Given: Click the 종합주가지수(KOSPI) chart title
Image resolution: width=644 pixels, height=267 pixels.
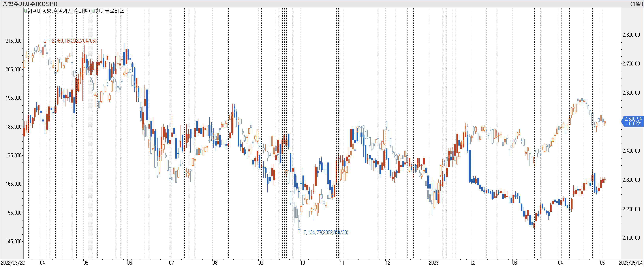Looking at the screenshot, I should 30,4.
